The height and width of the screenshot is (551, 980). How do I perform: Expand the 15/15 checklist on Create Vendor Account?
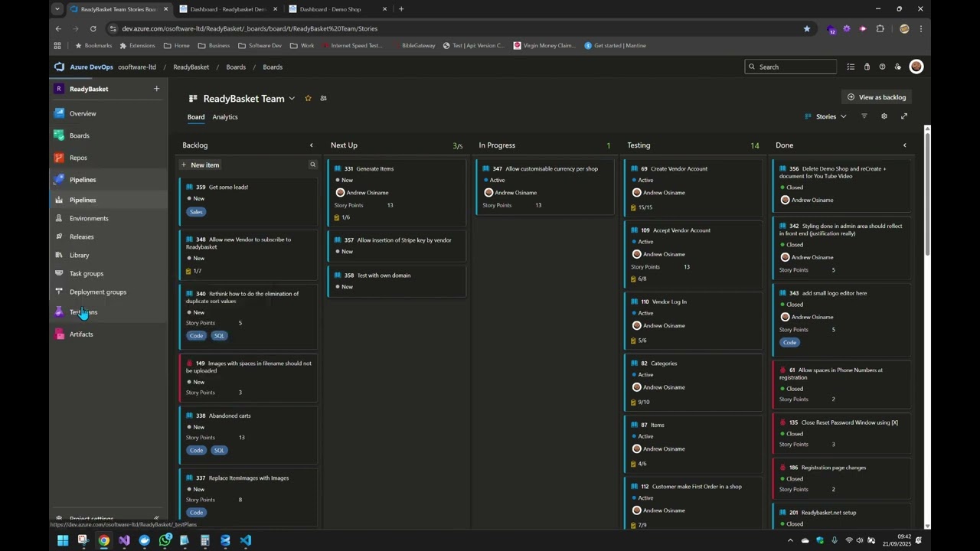pyautogui.click(x=642, y=207)
